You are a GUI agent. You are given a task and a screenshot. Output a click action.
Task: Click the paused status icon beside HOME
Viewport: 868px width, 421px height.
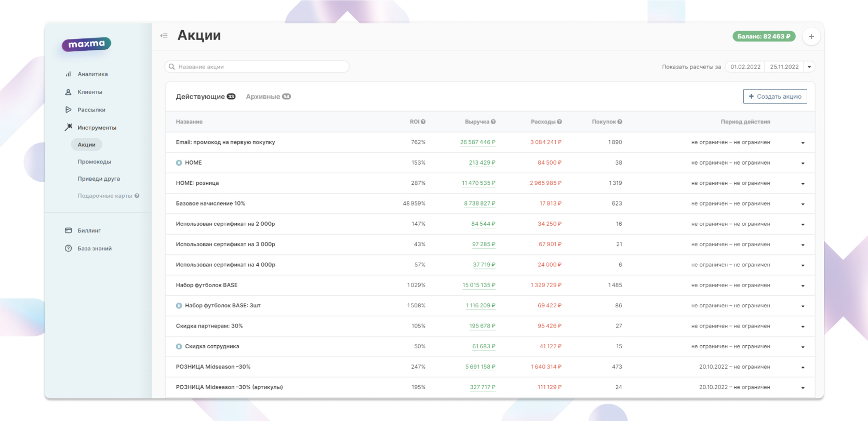pos(179,163)
